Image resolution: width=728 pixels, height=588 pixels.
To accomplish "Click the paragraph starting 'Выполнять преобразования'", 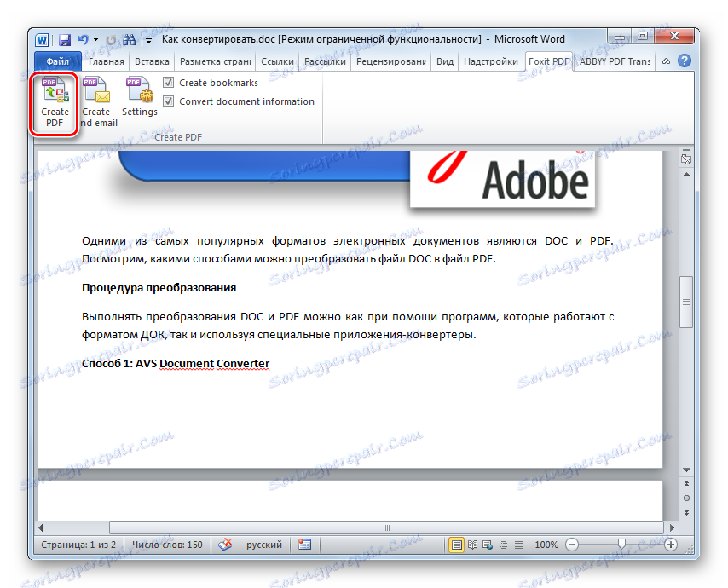I will [348, 326].
